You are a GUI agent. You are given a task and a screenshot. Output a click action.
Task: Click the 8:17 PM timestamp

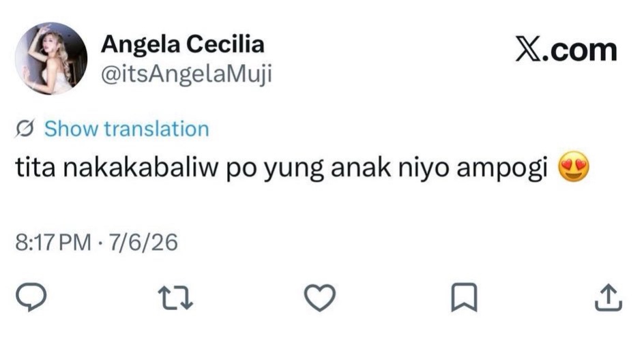53,242
